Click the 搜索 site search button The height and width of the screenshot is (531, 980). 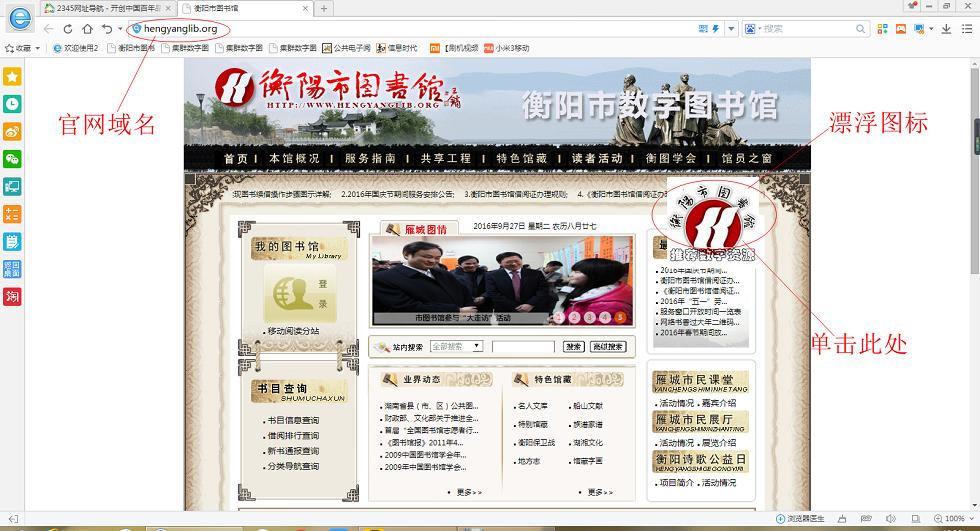(573, 346)
